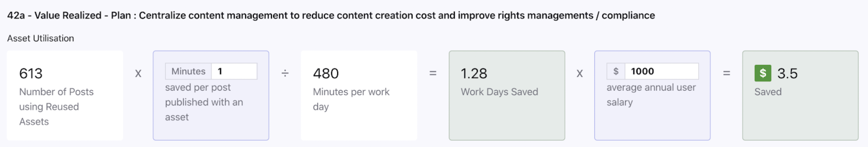
Task: Click the dollar sign prefix of salary field
Action: click(x=616, y=71)
